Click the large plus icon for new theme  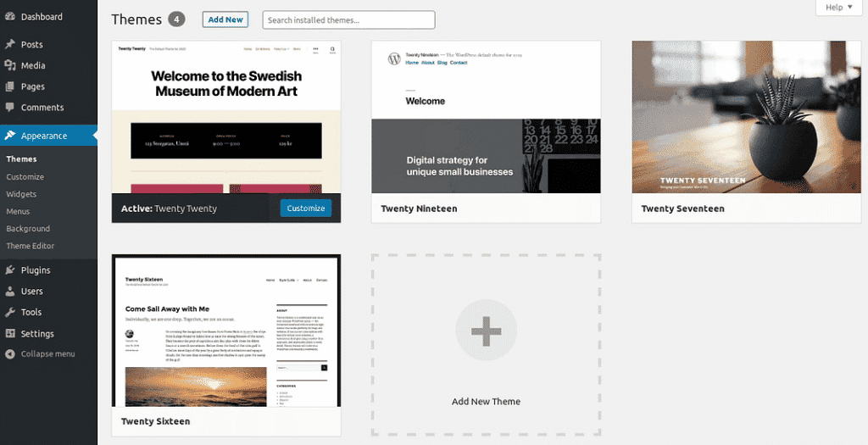point(486,331)
